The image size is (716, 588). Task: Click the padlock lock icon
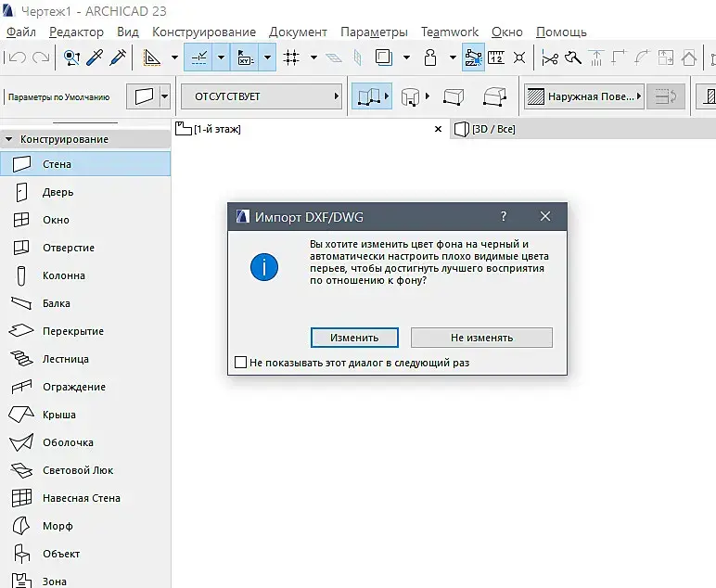point(430,58)
